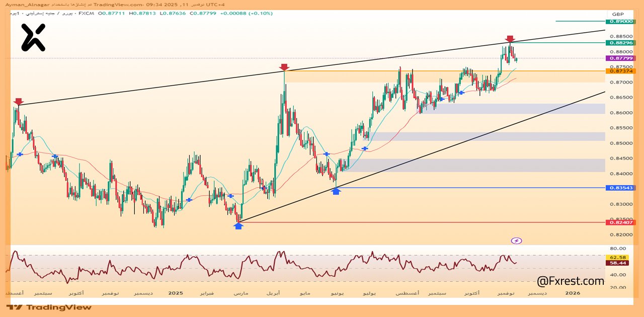
Task: Click the green 0.88296 price label
Action: point(621,43)
